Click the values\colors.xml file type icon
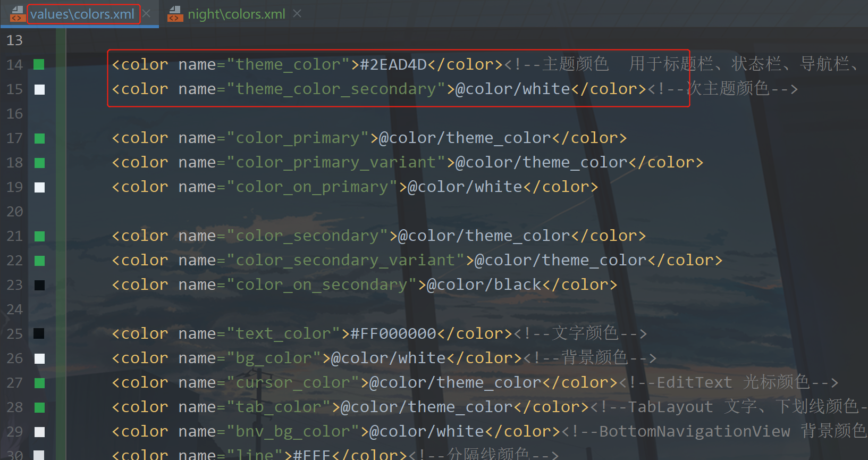Screen dimensions: 868x460 (x=18, y=14)
